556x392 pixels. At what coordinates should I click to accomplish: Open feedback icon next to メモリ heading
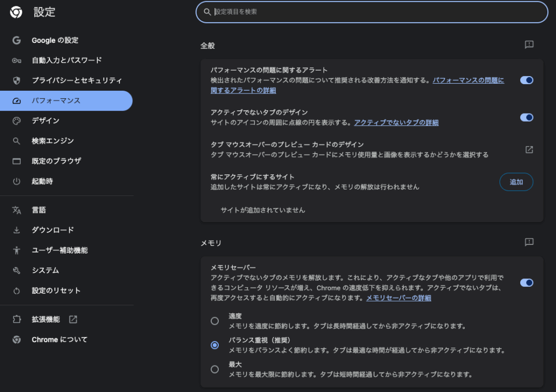tap(529, 242)
